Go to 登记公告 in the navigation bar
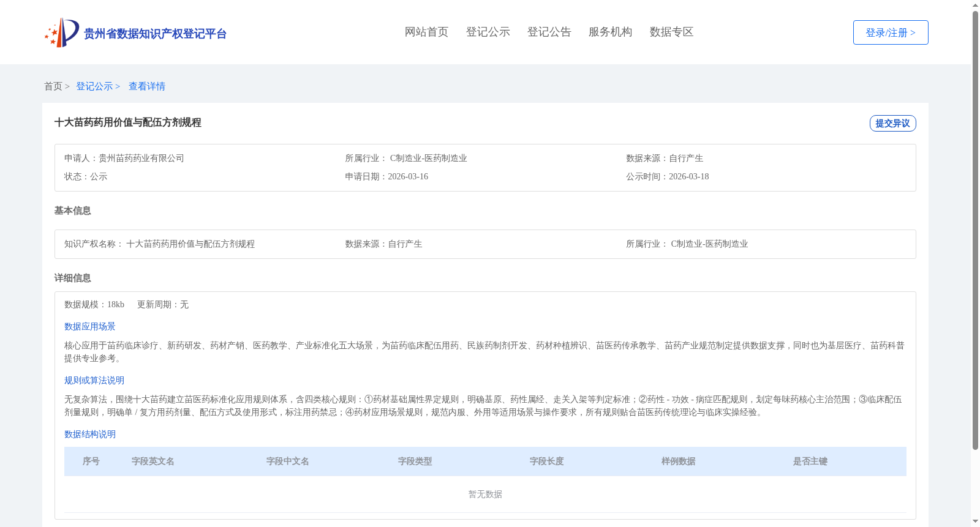 (549, 32)
